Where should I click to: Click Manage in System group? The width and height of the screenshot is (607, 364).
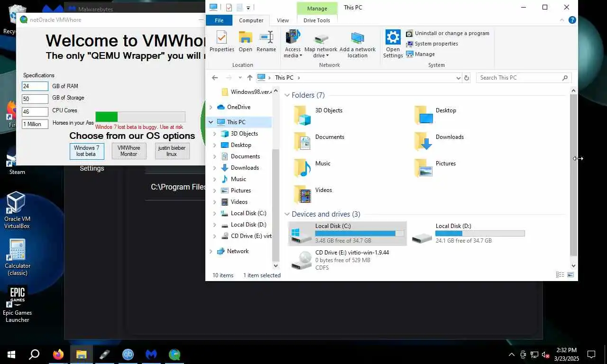click(x=420, y=54)
